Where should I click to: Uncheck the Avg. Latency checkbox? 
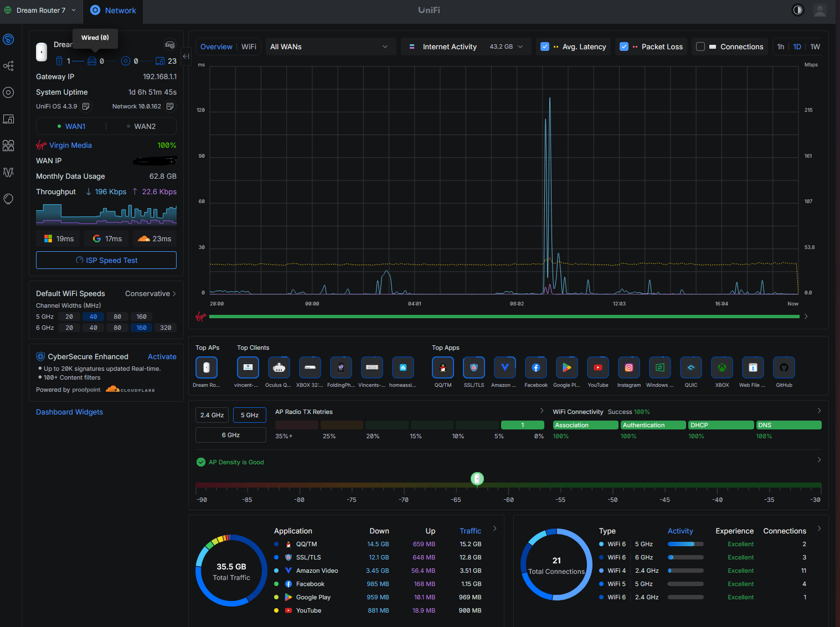pyautogui.click(x=545, y=47)
